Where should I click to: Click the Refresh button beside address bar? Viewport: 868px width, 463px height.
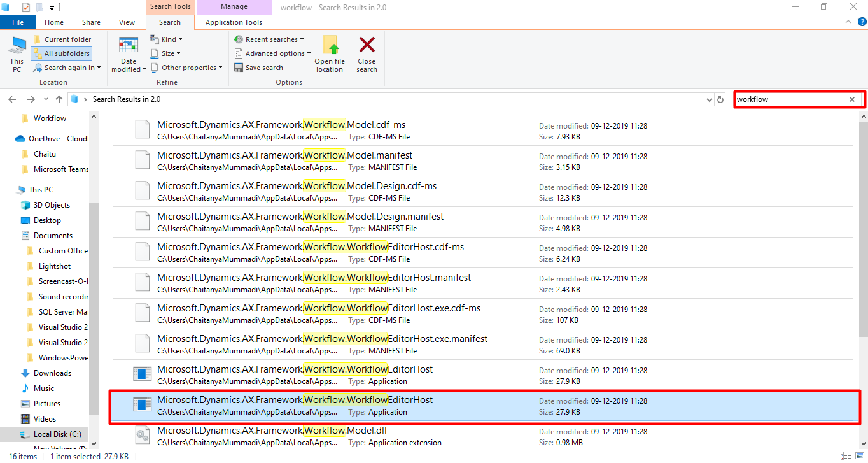[x=720, y=100]
